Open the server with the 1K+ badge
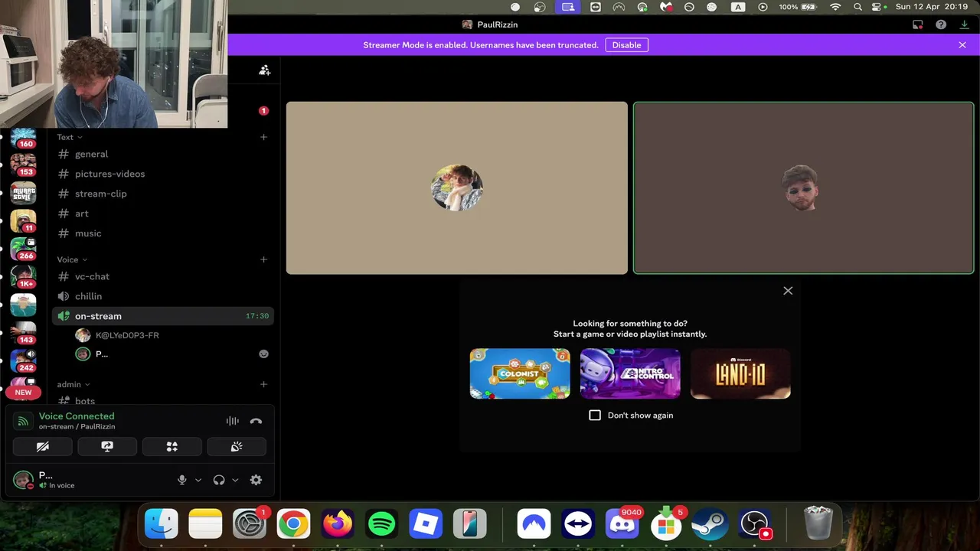This screenshot has width=980, height=551. pyautogui.click(x=23, y=277)
